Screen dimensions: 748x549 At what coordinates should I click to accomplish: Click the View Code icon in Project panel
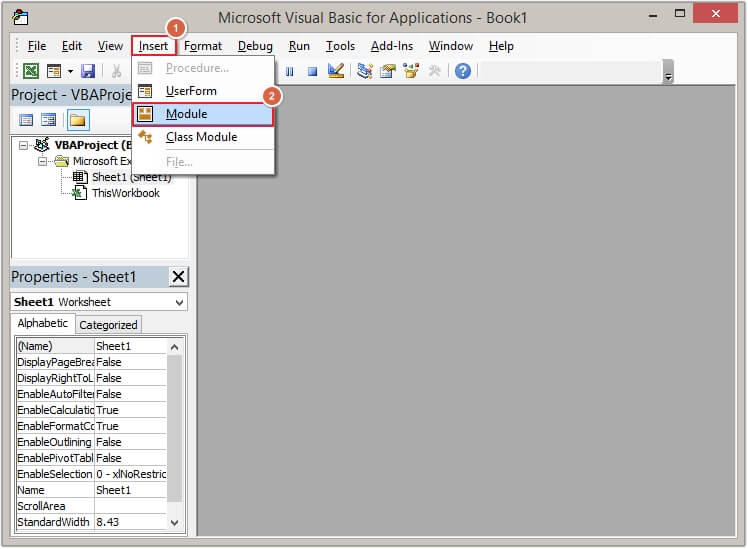(x=27, y=121)
